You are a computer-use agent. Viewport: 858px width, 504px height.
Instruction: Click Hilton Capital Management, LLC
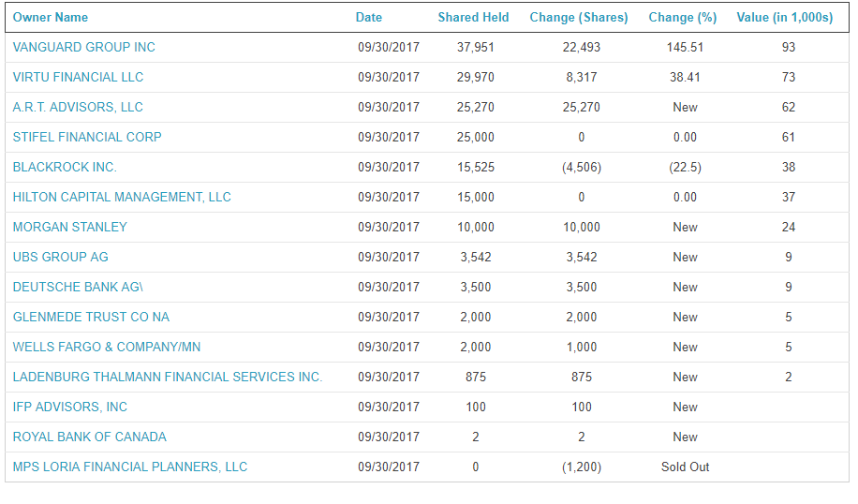click(x=122, y=197)
